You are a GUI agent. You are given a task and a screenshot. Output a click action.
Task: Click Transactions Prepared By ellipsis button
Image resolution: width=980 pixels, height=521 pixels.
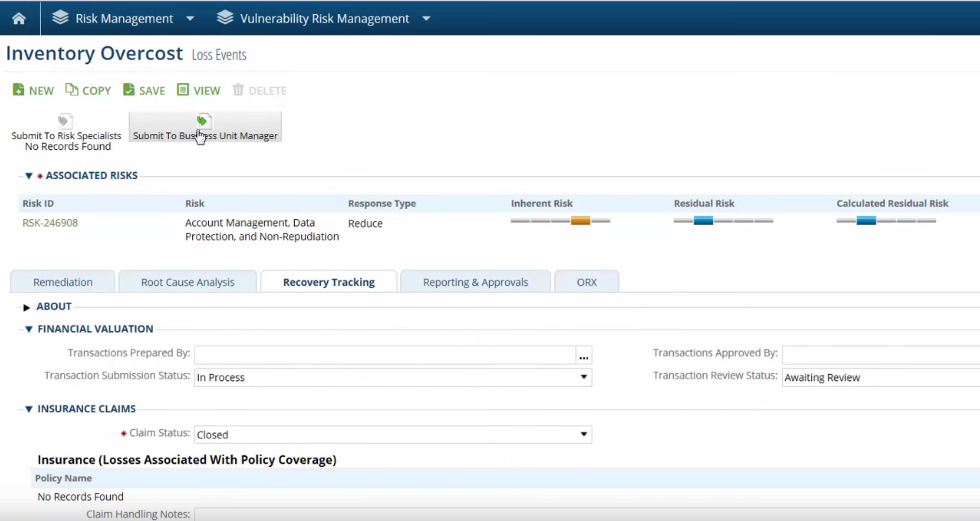[x=584, y=355]
